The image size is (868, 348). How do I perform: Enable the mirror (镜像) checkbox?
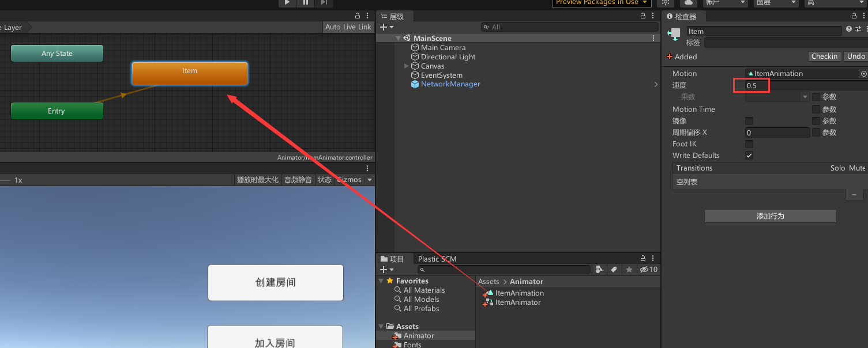(x=749, y=120)
